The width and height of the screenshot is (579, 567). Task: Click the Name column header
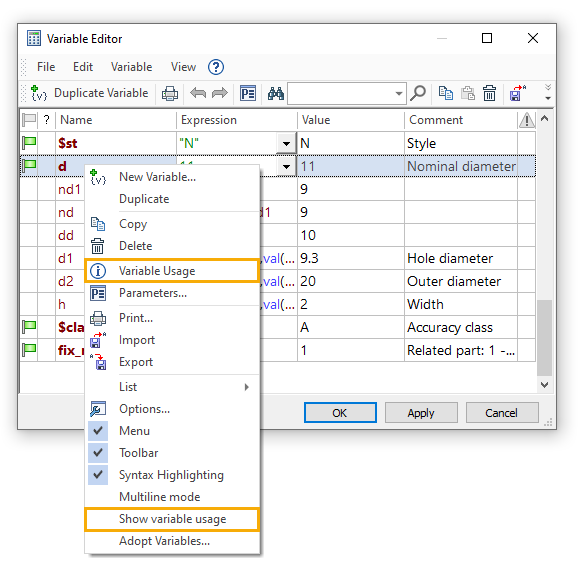pos(116,120)
